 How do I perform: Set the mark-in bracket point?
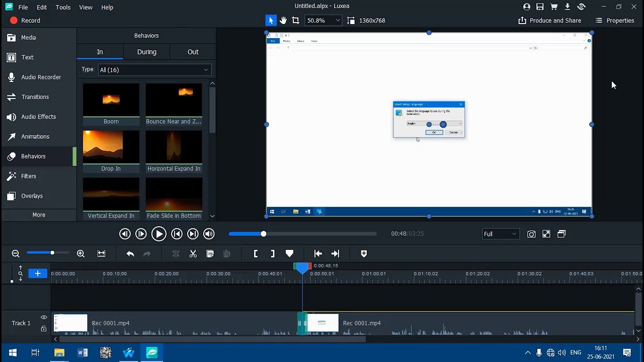[256, 254]
